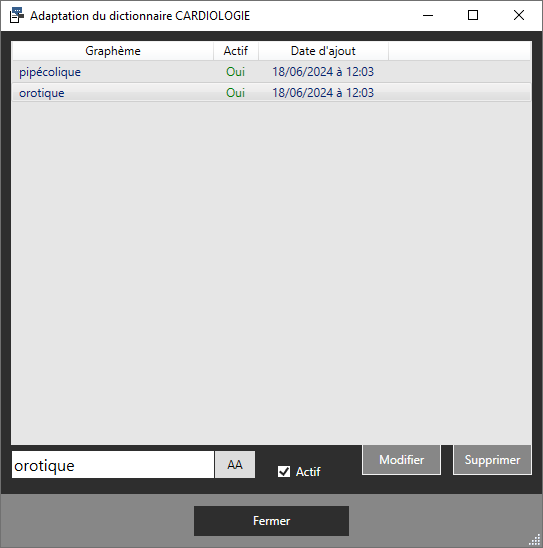Minimize the dictionary window
The image size is (543, 548).
(428, 15)
